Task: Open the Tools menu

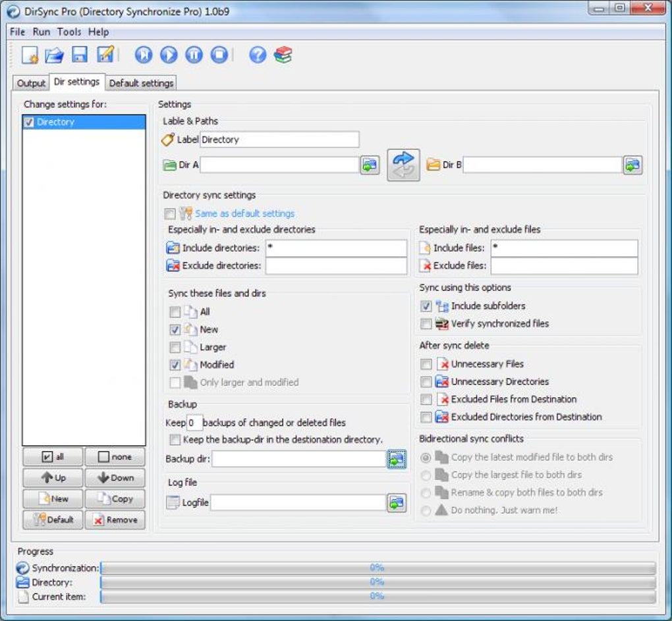Action: pyautogui.click(x=69, y=32)
